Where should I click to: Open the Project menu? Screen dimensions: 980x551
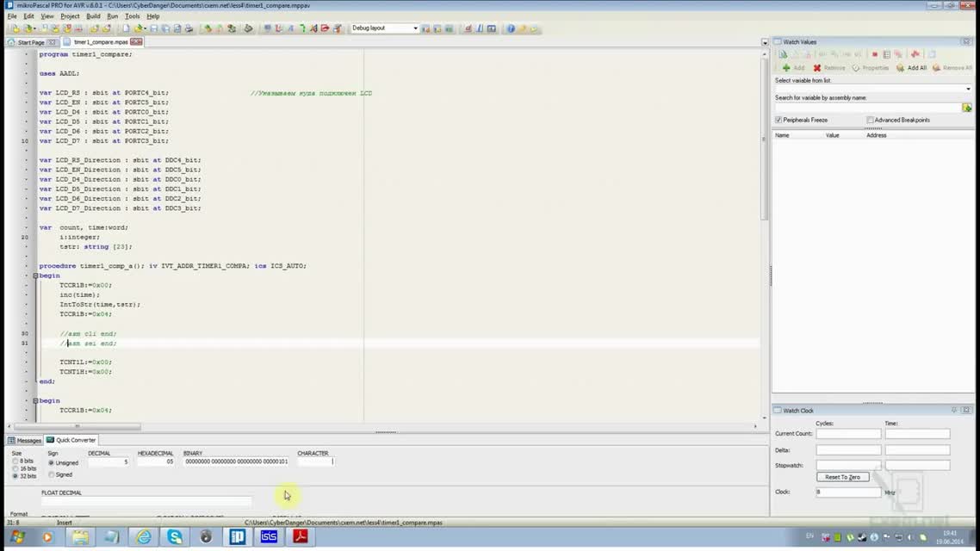(x=70, y=16)
